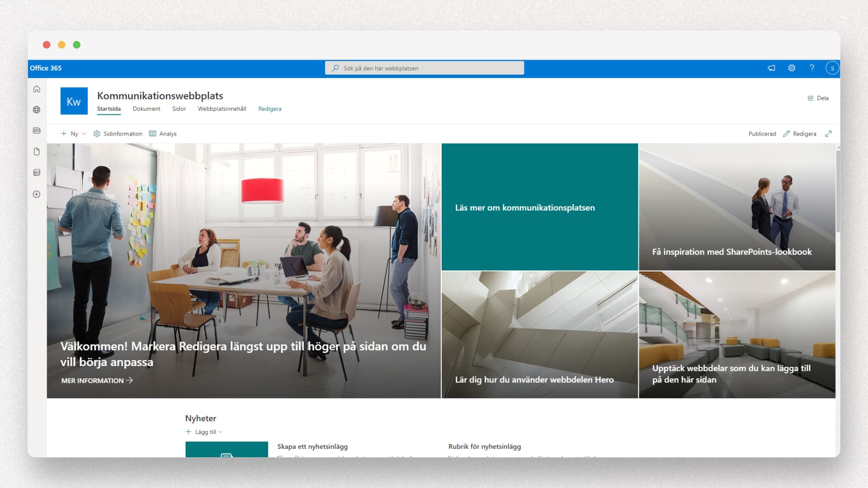Open help via the question mark icon
This screenshot has height=488, width=868.
tap(812, 68)
